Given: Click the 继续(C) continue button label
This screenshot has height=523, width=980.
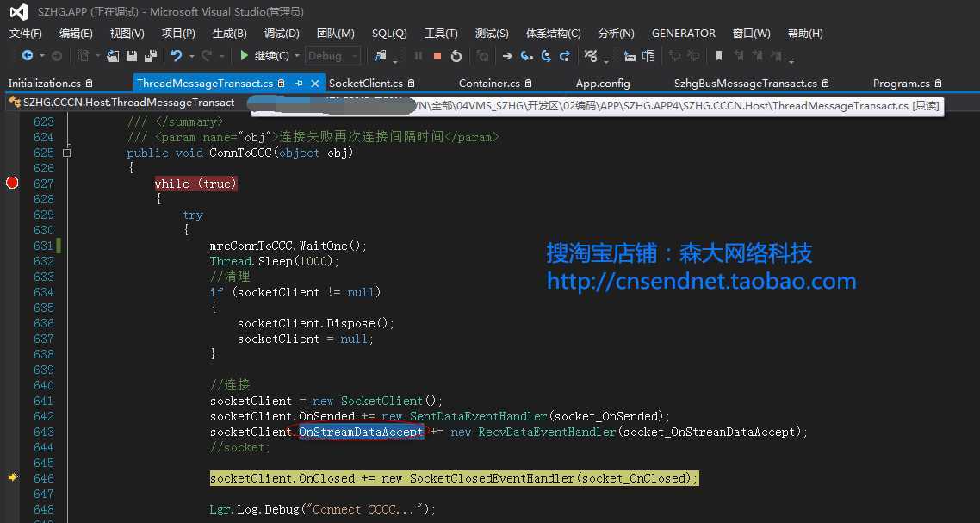Looking at the screenshot, I should [272, 56].
